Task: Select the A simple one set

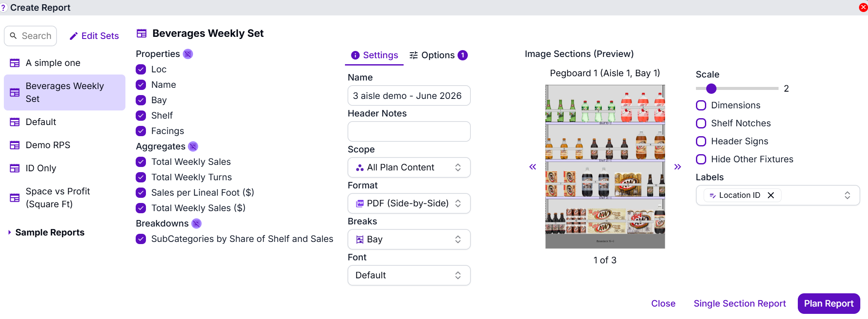Action: [65, 63]
